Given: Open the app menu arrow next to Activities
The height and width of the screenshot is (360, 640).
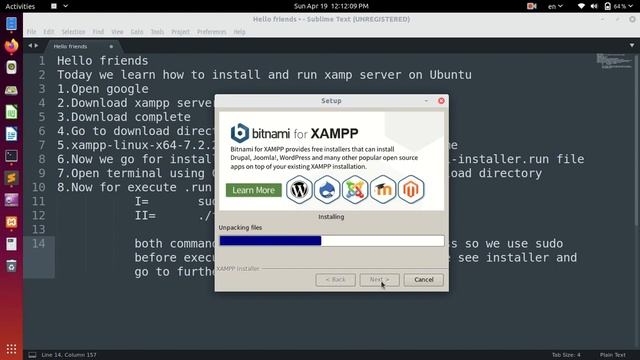Looking at the screenshot, I should (65, 6).
